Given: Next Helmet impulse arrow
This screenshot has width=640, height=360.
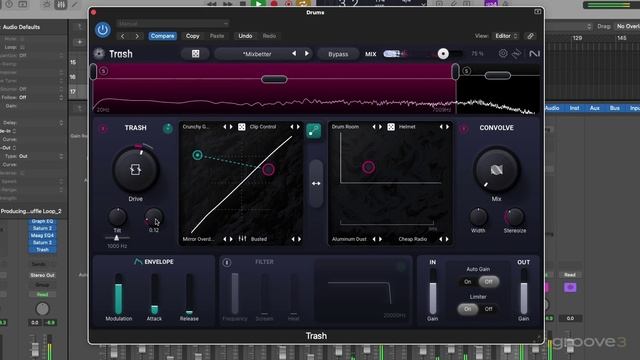Looking at the screenshot, I should [x=448, y=127].
